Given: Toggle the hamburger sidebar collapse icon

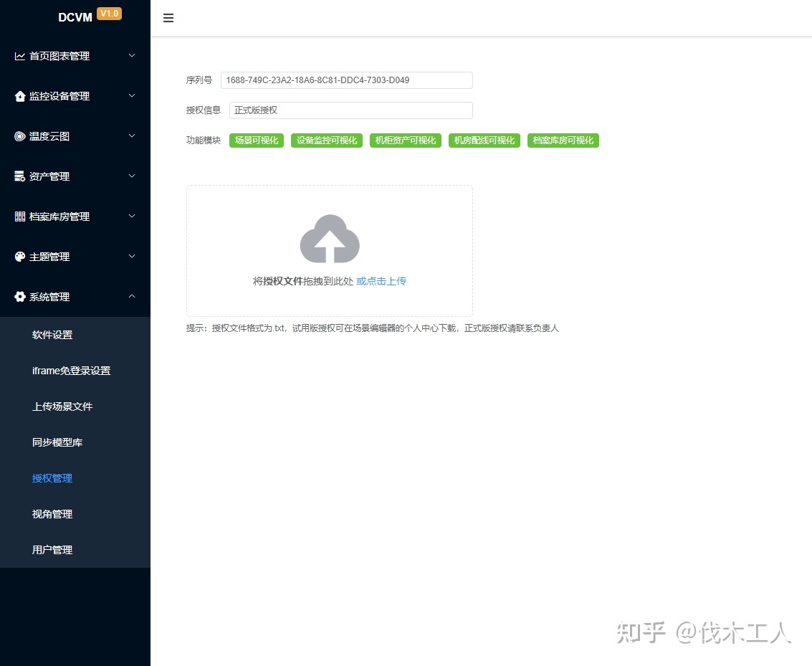Looking at the screenshot, I should point(168,18).
